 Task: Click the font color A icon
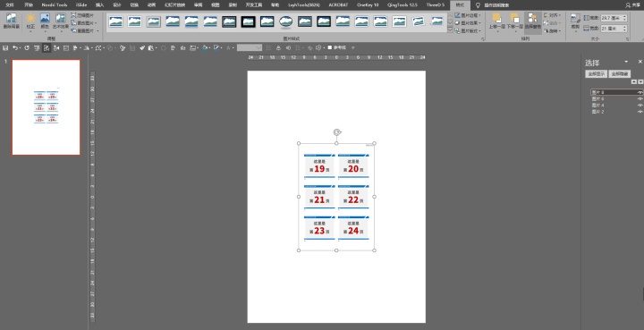point(228,48)
